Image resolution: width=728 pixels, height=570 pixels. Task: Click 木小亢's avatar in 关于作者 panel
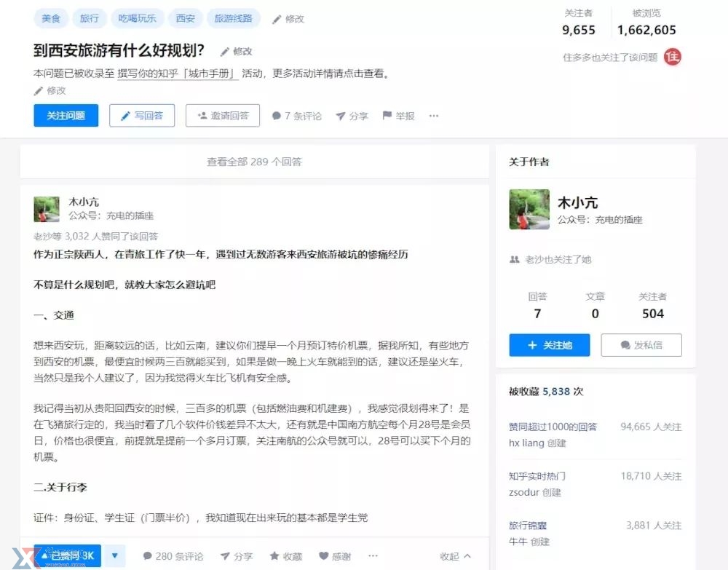(x=529, y=210)
